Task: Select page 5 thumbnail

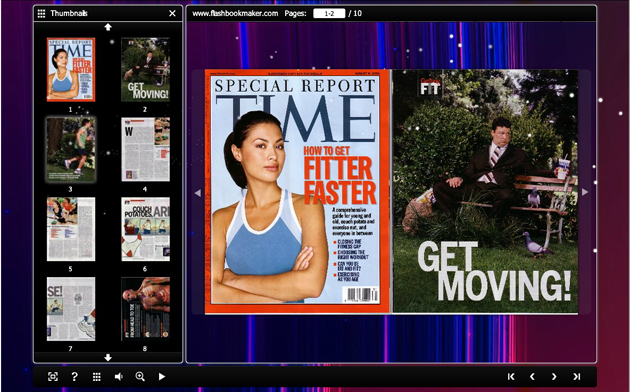Action: (x=71, y=229)
